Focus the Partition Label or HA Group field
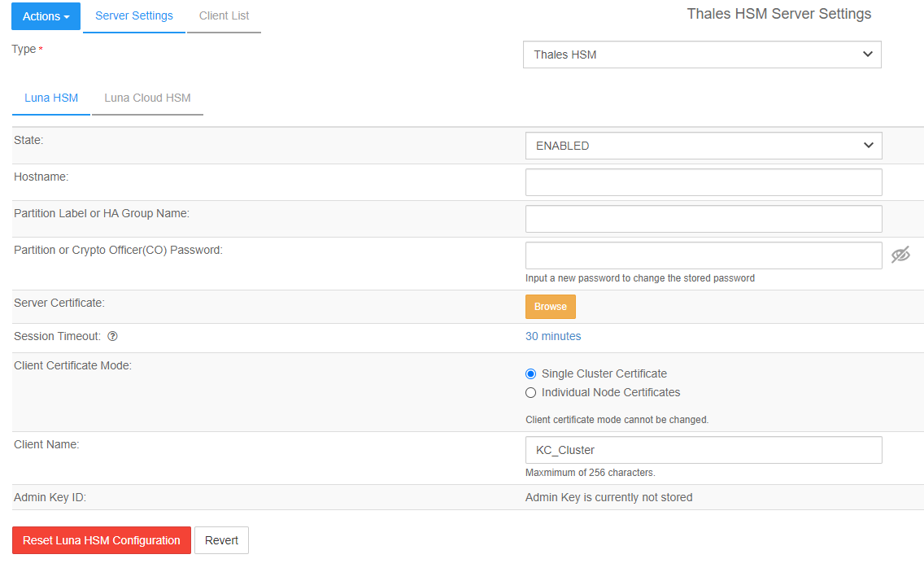This screenshot has height=572, width=924. (x=704, y=219)
